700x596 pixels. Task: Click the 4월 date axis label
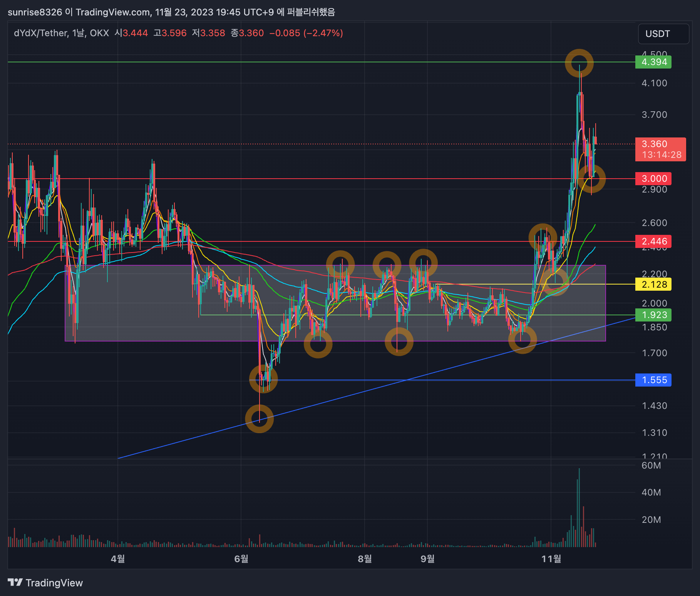pos(118,559)
